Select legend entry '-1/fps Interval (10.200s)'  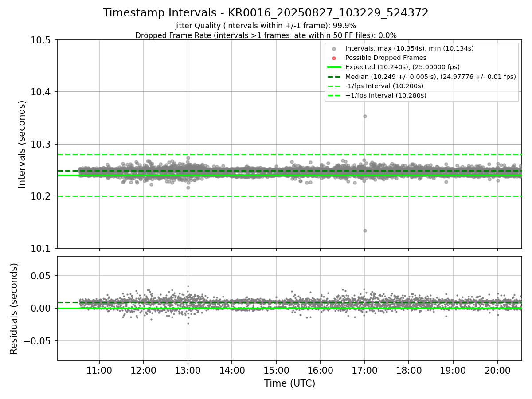(384, 86)
